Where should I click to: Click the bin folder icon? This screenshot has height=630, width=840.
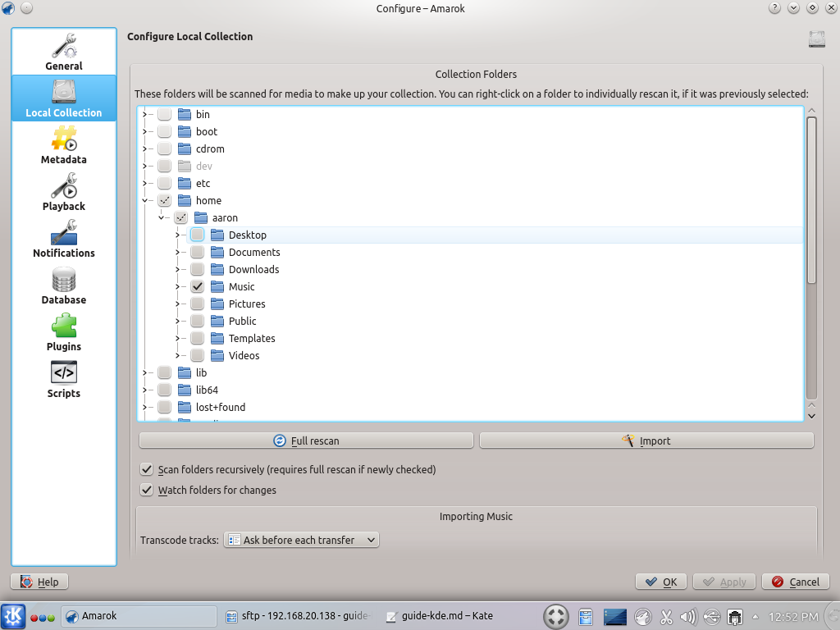[185, 114]
